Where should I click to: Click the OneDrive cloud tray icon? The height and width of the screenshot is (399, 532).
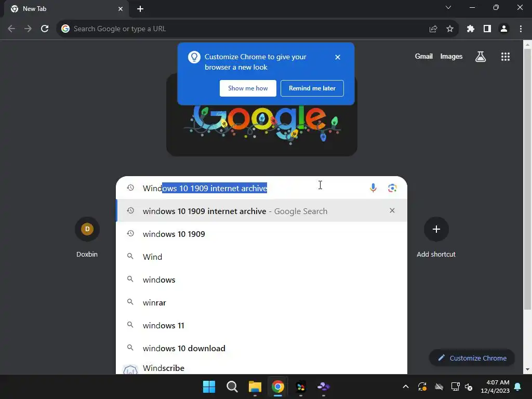click(439, 387)
